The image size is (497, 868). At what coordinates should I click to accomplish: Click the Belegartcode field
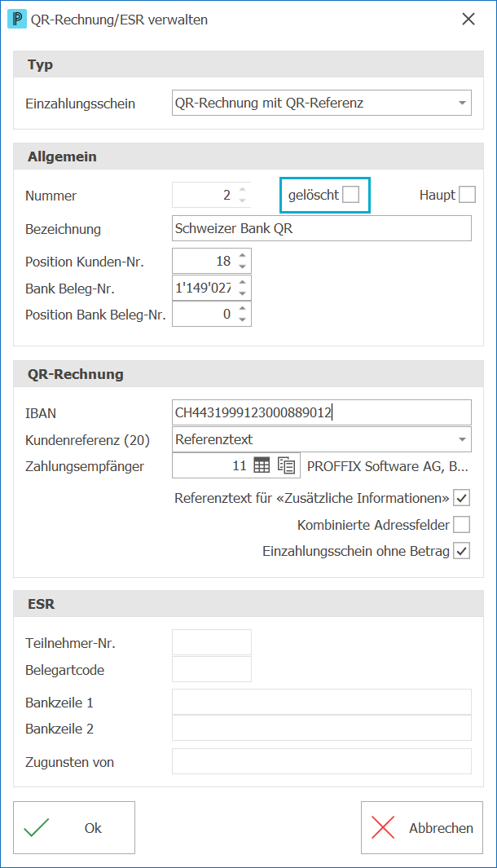(212, 668)
